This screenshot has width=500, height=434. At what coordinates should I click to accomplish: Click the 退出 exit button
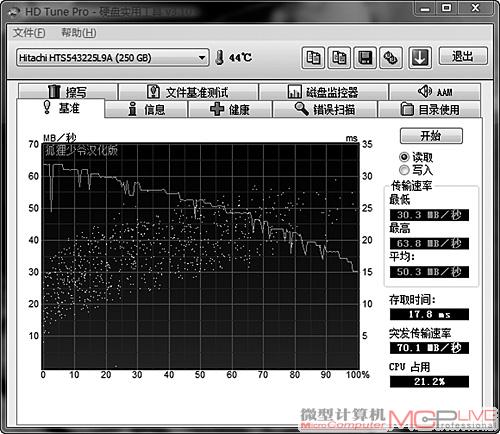463,56
